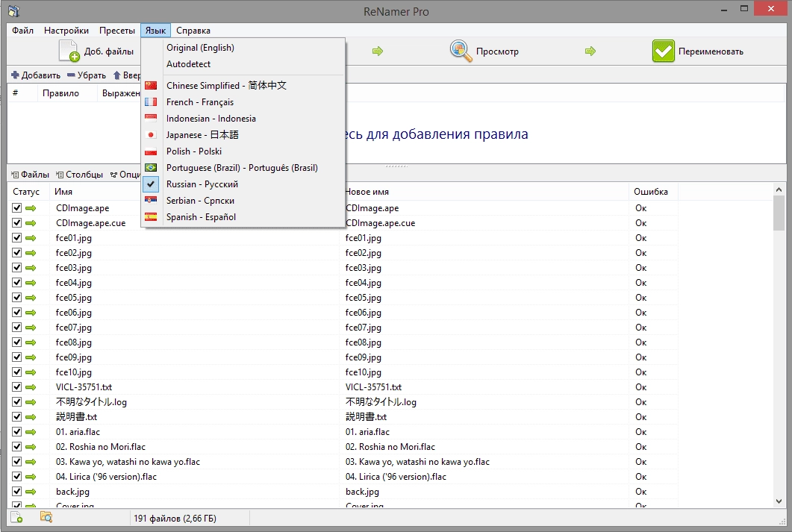Click the folder search icon in status bar
The width and height of the screenshot is (792, 532).
pos(46,517)
